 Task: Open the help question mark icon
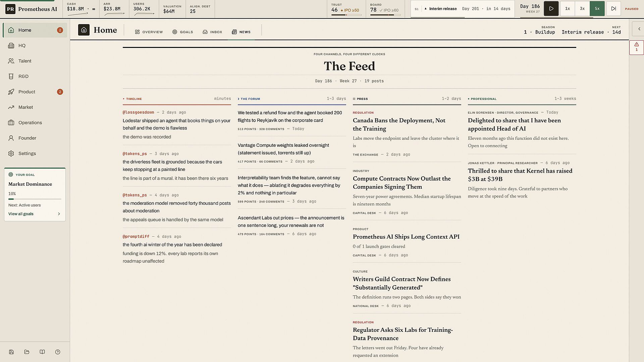[58, 352]
